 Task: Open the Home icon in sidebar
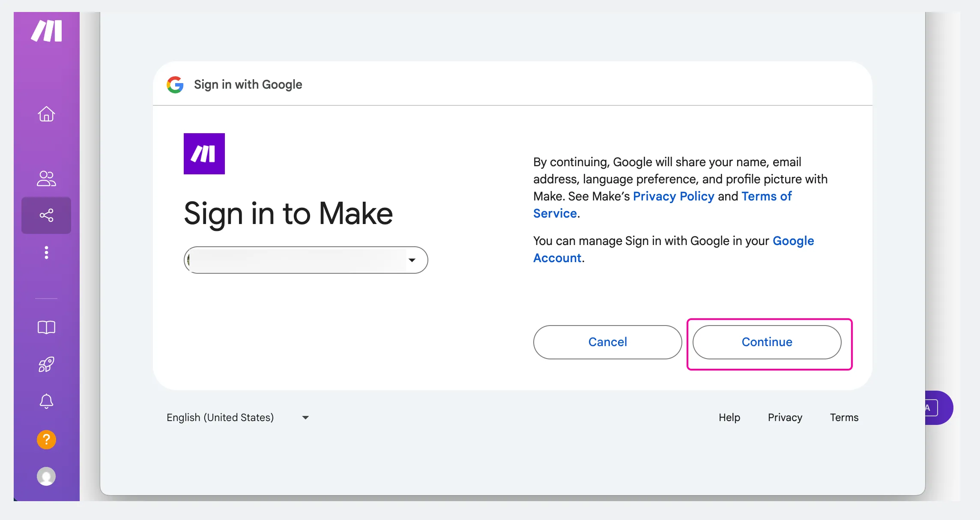(46, 114)
